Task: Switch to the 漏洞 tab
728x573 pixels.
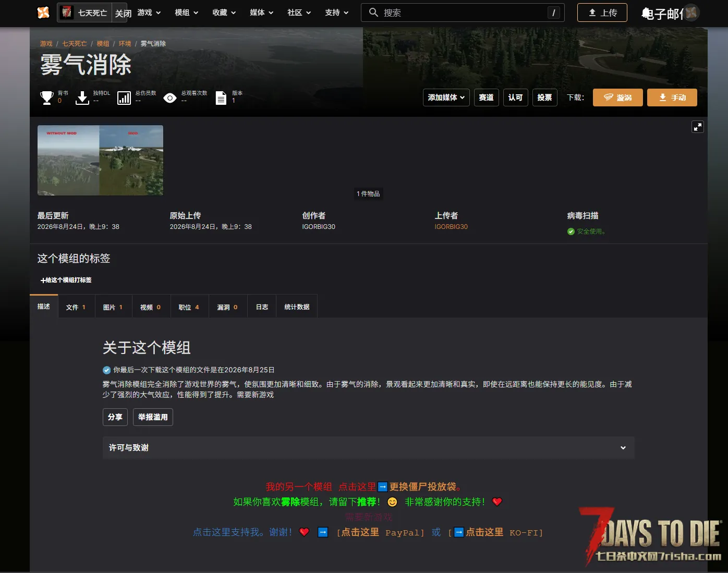Action: click(228, 307)
